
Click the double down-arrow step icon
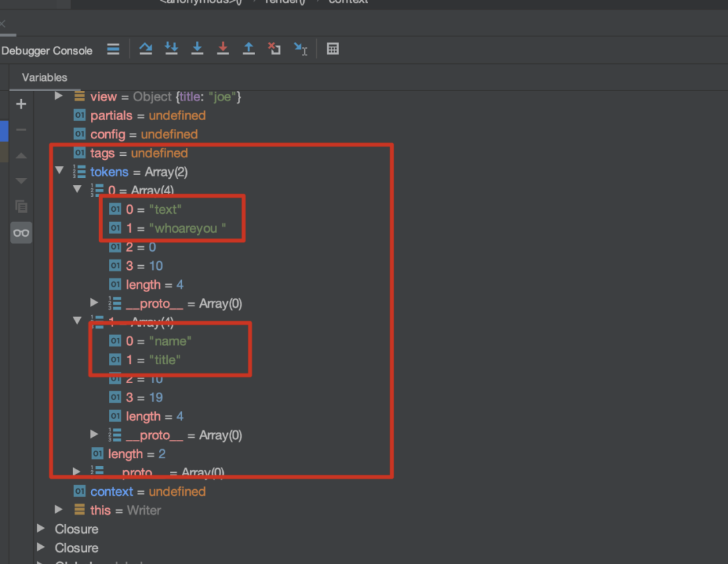click(171, 49)
